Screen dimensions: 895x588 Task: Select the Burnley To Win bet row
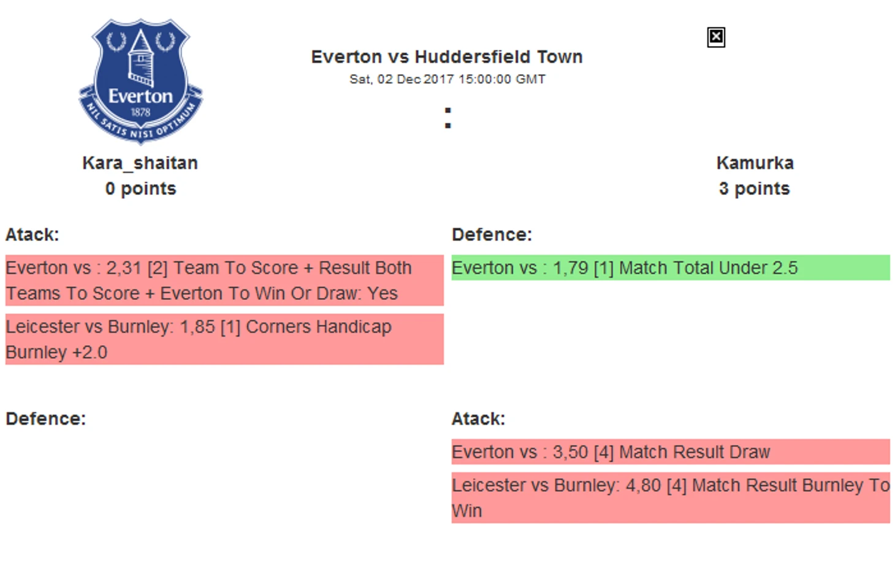click(x=671, y=497)
